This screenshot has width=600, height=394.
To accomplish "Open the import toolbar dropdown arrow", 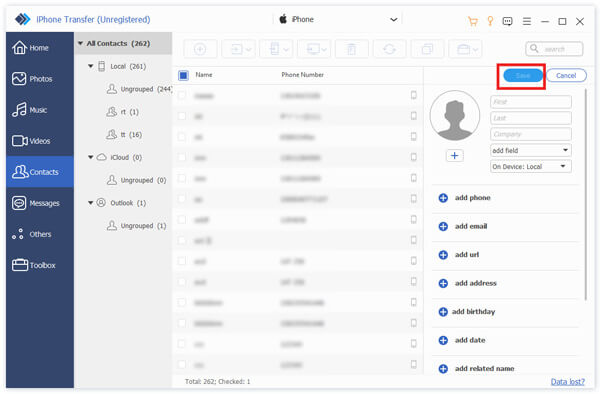I will click(x=248, y=50).
